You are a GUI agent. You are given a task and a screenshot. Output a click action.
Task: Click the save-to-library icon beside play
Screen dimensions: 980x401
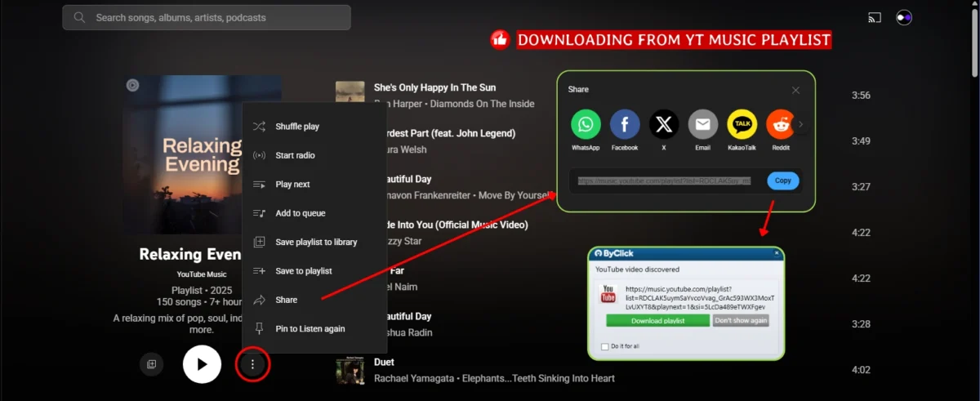(x=151, y=364)
